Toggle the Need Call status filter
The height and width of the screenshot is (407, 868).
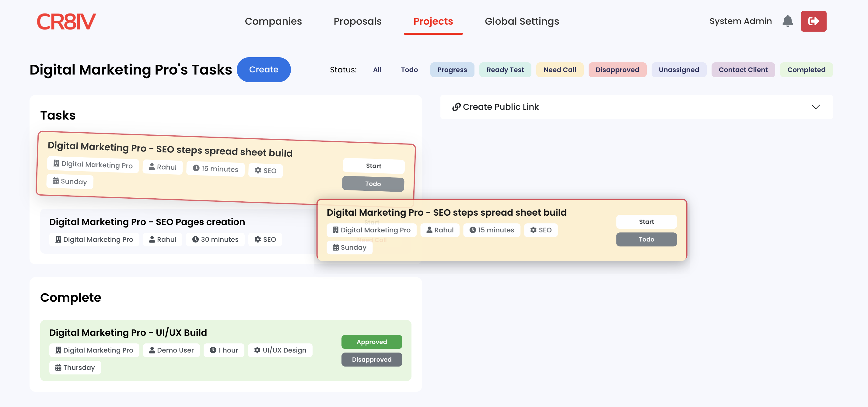tap(560, 70)
